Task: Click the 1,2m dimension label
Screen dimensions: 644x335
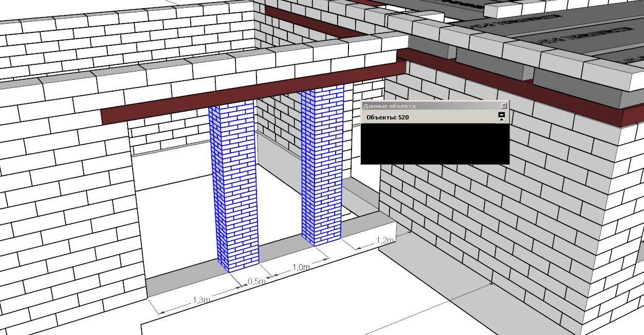Action: point(385,240)
